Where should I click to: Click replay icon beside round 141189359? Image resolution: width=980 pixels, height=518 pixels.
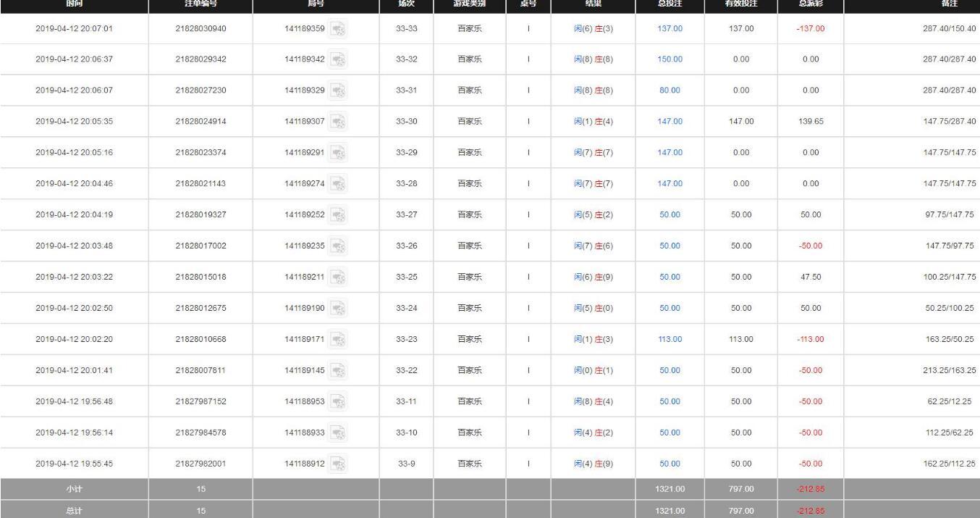pyautogui.click(x=338, y=28)
